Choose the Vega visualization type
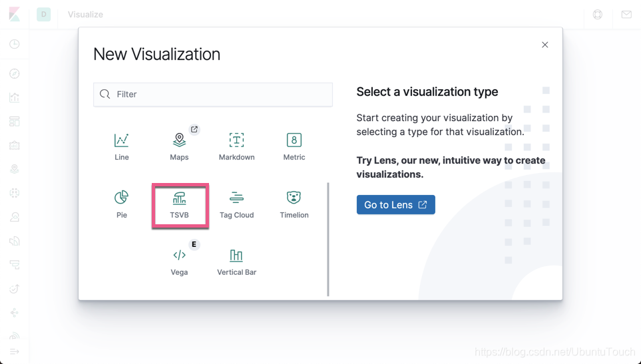The width and height of the screenshot is (641, 364). [x=179, y=262]
